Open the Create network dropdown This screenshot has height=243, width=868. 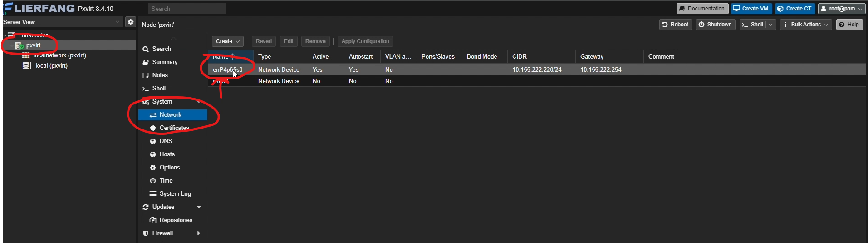(227, 41)
